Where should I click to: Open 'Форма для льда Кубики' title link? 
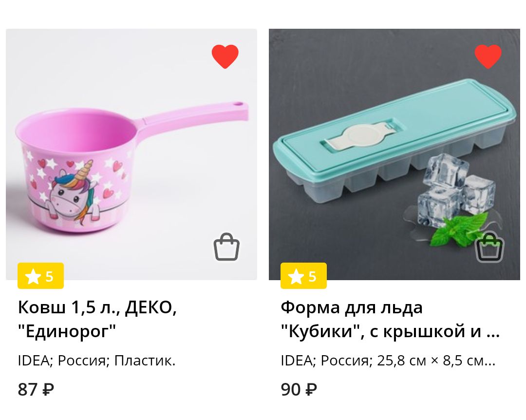coord(390,319)
